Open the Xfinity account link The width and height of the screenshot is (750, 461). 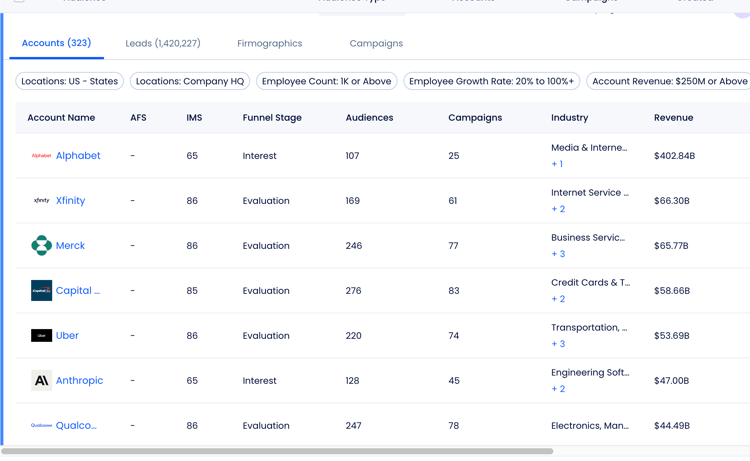click(x=70, y=200)
